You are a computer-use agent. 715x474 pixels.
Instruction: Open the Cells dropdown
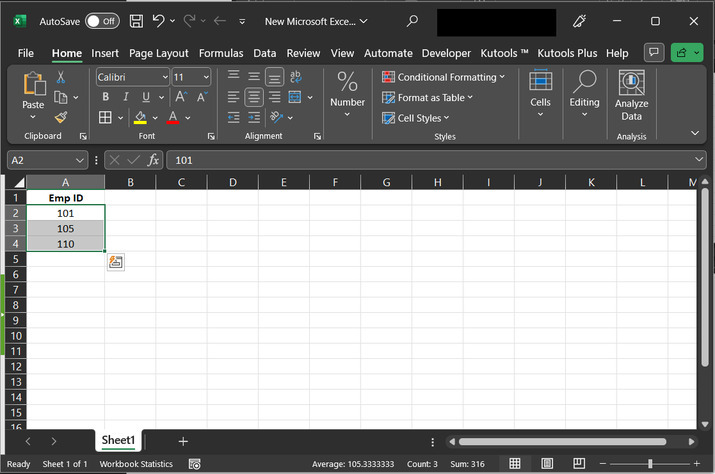click(540, 94)
